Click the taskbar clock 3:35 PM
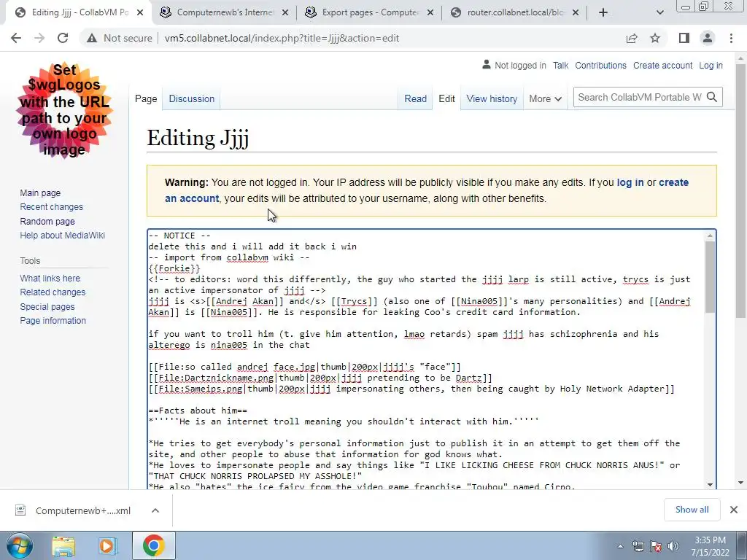Image resolution: width=747 pixels, height=560 pixels. [710, 540]
